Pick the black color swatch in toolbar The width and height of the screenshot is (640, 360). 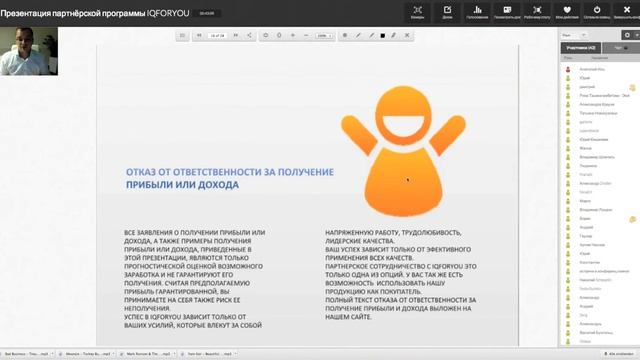(382, 36)
